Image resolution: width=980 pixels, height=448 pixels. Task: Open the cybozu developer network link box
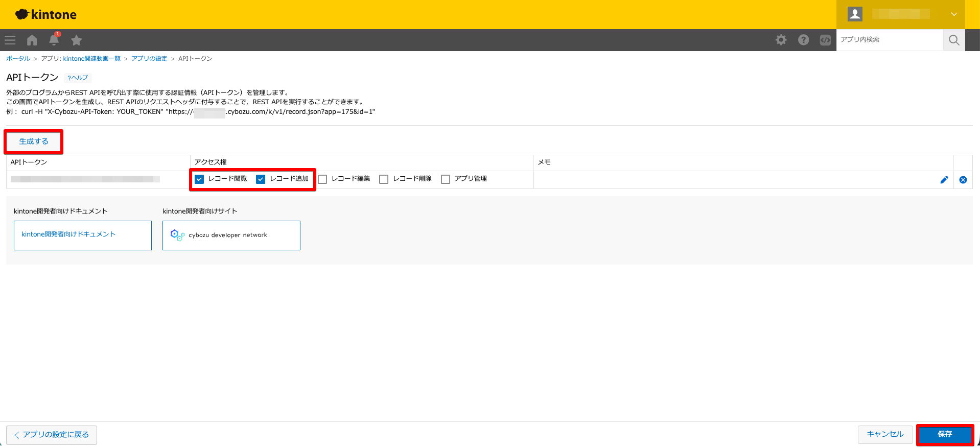tap(231, 235)
